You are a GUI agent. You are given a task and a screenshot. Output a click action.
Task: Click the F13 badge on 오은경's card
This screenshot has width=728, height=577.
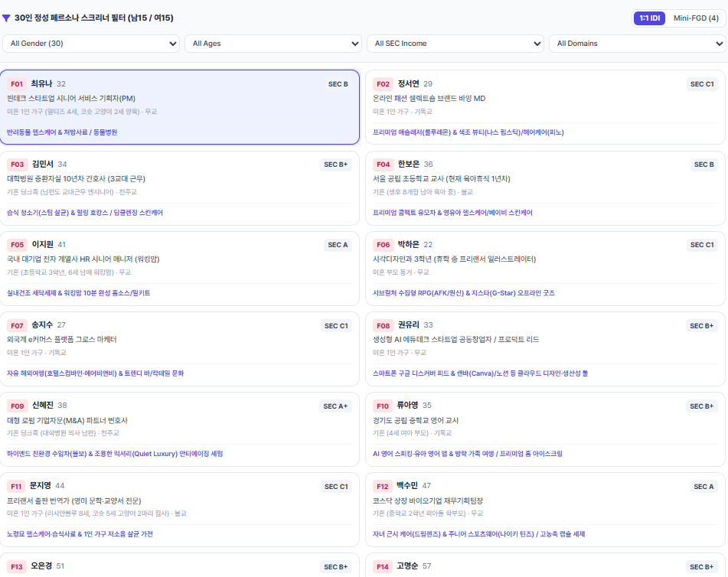pyautogui.click(x=17, y=566)
